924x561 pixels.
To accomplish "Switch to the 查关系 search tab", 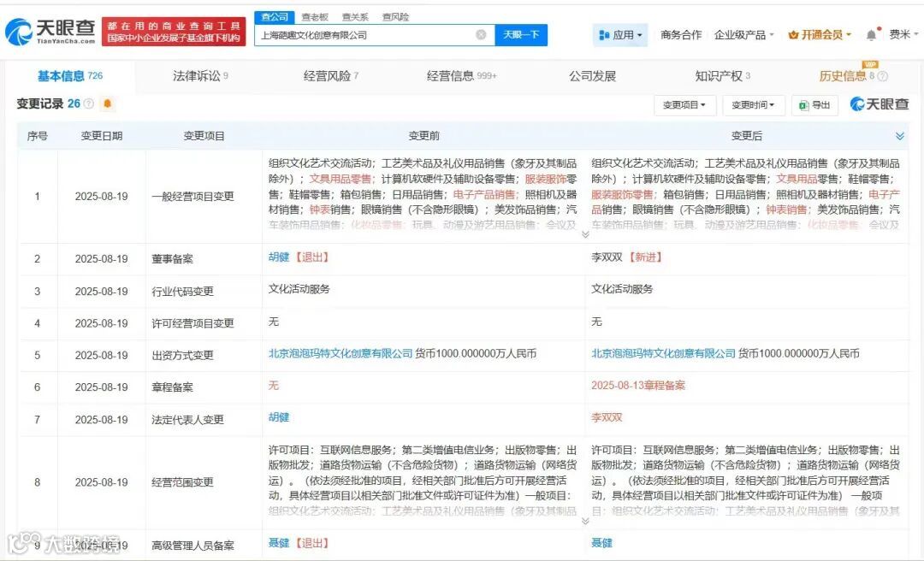I will pyautogui.click(x=355, y=17).
